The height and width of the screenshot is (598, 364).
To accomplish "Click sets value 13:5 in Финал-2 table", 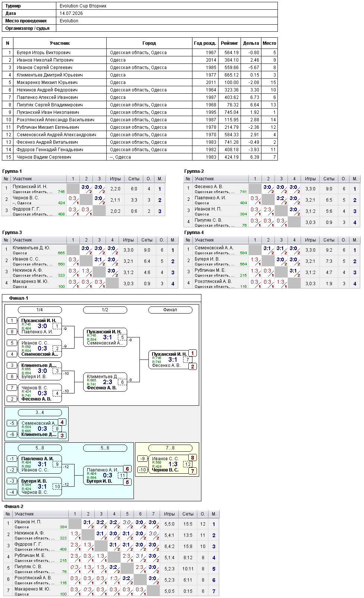I will [188, 535].
